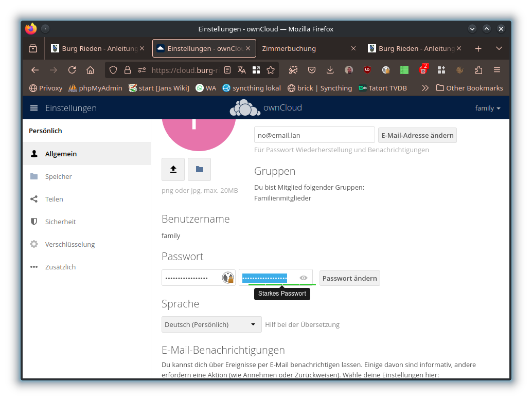Click the email address input field
Viewport: 532px width, 401px height.
(314, 135)
